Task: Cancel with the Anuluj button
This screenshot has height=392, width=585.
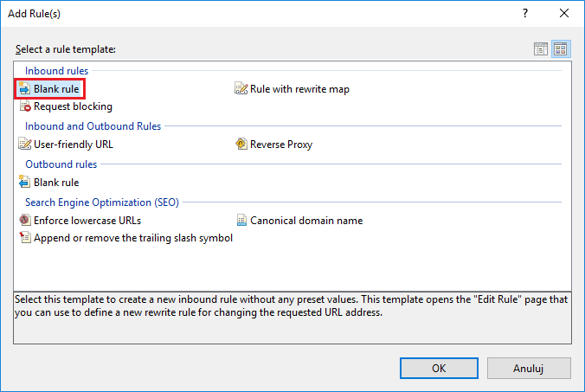Action: [529, 368]
